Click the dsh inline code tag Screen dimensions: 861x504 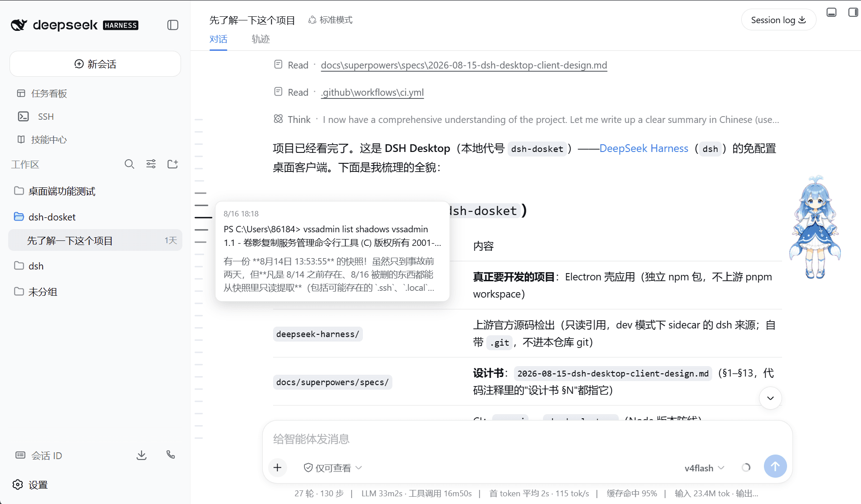pos(710,149)
